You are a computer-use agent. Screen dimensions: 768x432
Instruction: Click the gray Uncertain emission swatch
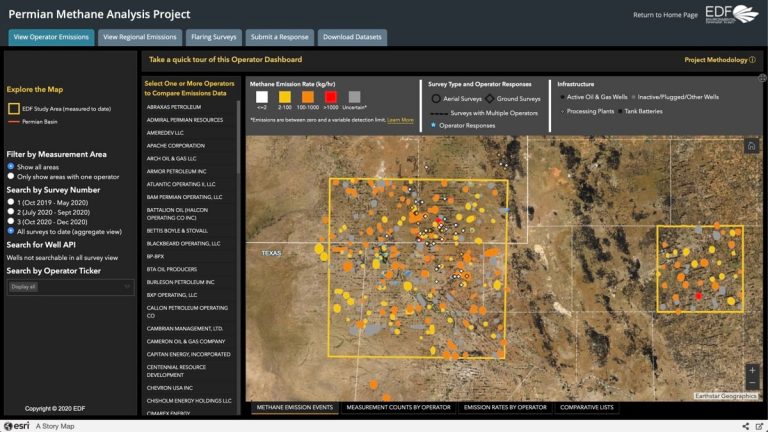tap(354, 96)
